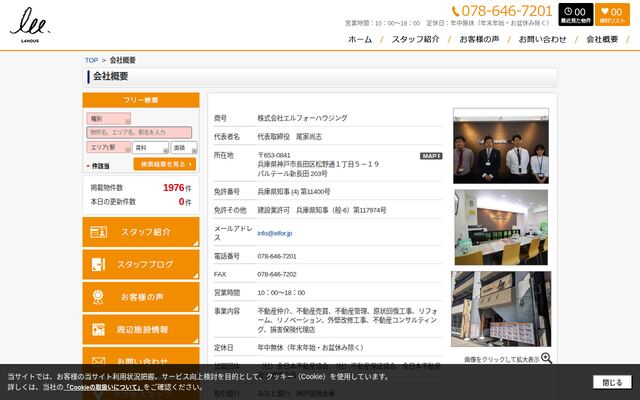The image size is (640, 400).
Task: Open ホーム in the top navigation
Action: click(360, 40)
